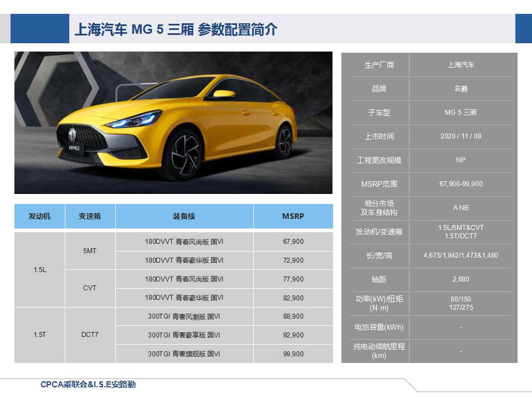Click the "88,900" price cell
This screenshot has width=532, height=399.
pos(293,316)
